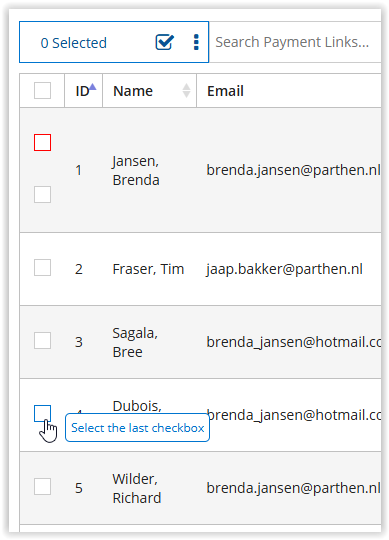Check the blue-highlighted Dubois row checkbox
The width and height of the screenshot is (389, 540).
pos(42,414)
